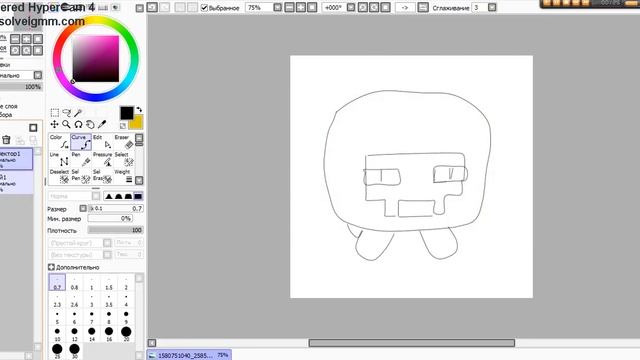This screenshot has width=640, height=360.
Task: Delete the layer with trash icon
Action: (x=6, y=140)
